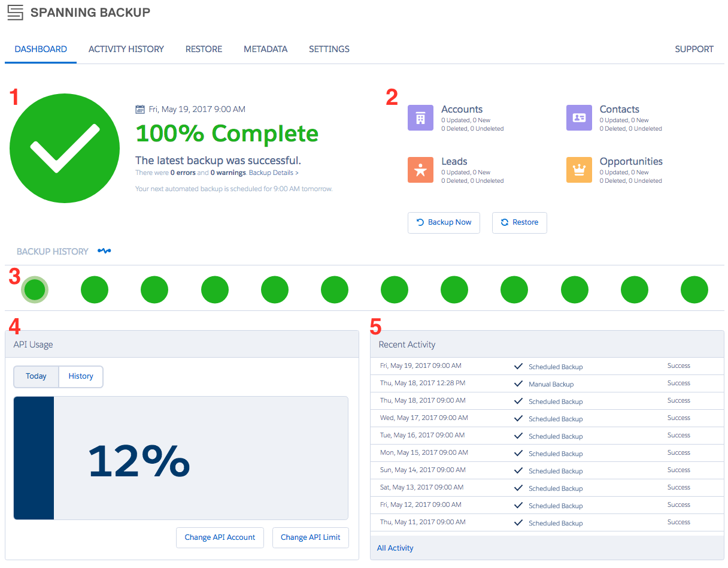Click the Backup Now button
The width and height of the screenshot is (728, 568).
[444, 222]
